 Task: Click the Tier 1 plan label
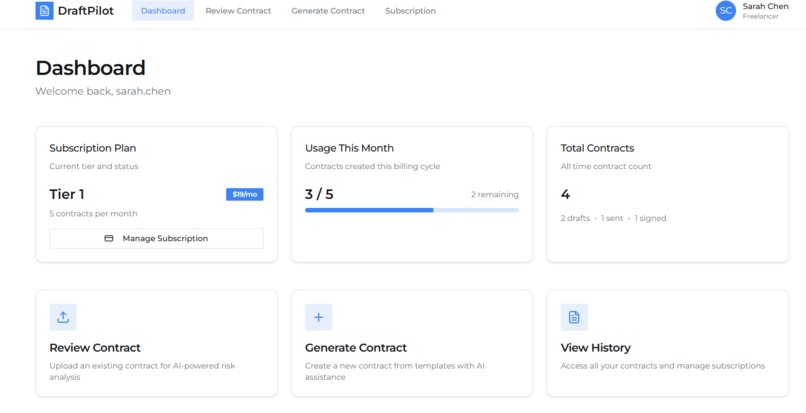67,194
